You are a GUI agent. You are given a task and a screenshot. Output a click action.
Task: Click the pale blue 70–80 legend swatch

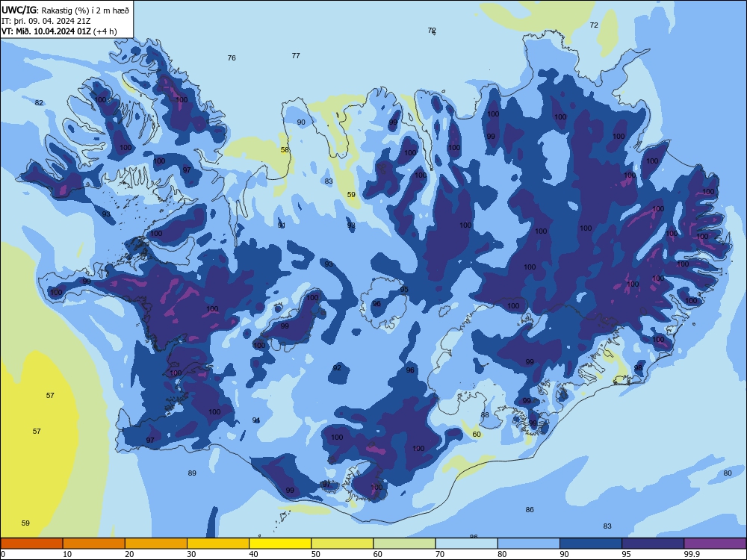pos(466,544)
